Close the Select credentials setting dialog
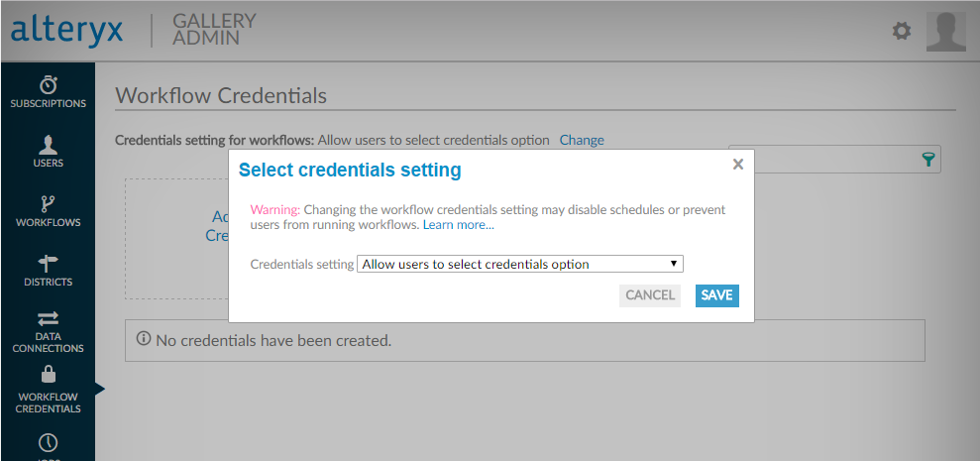980x461 pixels. pos(737,165)
